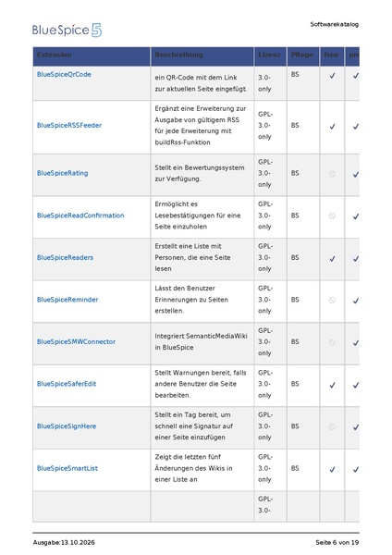Screen dimensions: 392x555
Task: Open the BlueSpiceRSSFeeder link
Action: coord(69,125)
